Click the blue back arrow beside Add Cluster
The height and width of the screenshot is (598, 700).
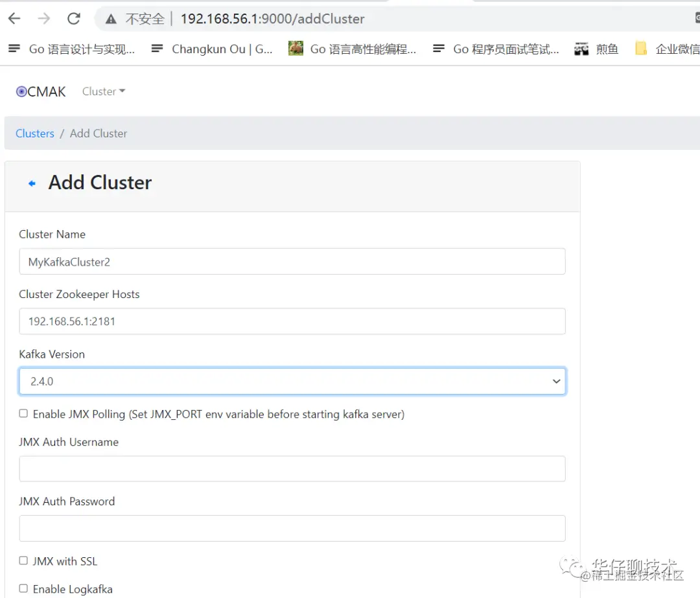tap(32, 183)
